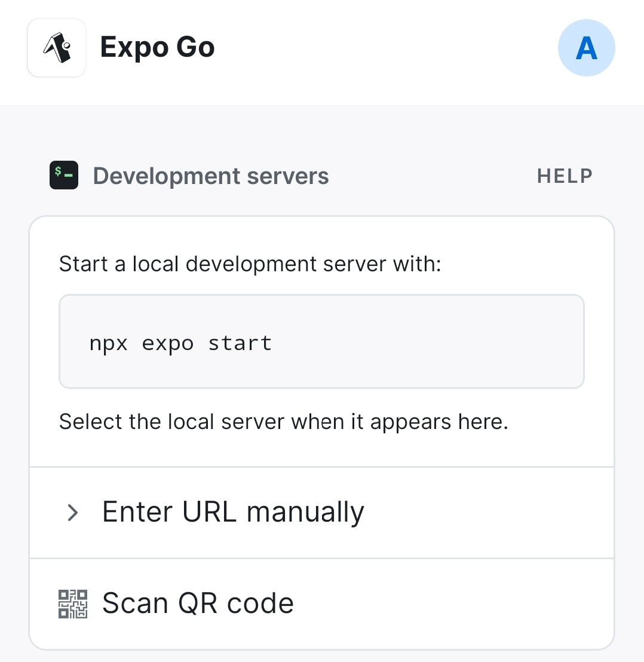This screenshot has height=662, width=644.
Task: Select the Enter URL manually row
Action: click(321, 513)
